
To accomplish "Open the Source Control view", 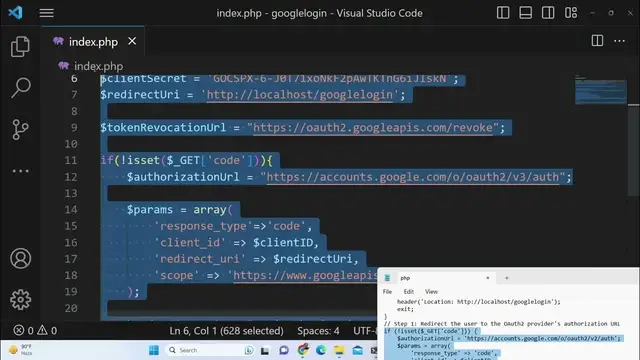I will 20,129.
